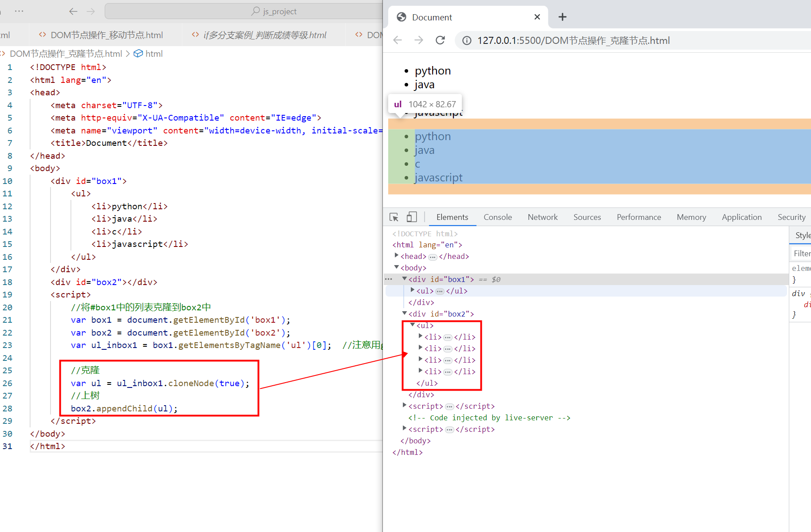Go forward in VS Code navigation history
The height and width of the screenshot is (532, 811).
tap(91, 11)
